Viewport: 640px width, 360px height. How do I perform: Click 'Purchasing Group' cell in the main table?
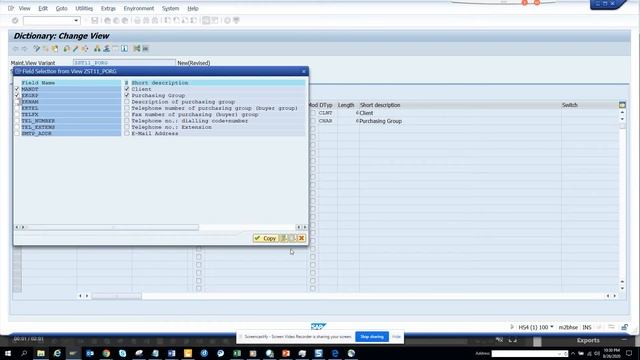380,121
